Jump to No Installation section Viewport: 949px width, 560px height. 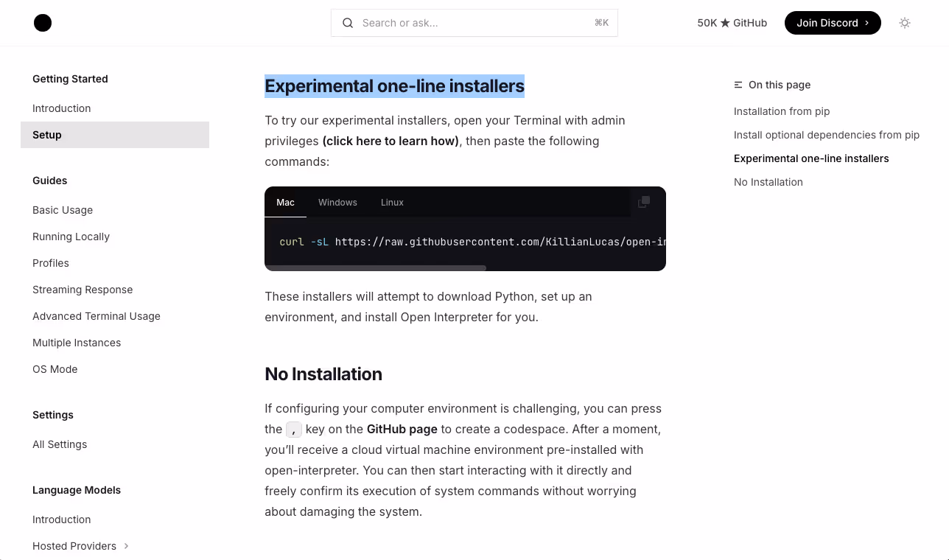click(x=768, y=182)
